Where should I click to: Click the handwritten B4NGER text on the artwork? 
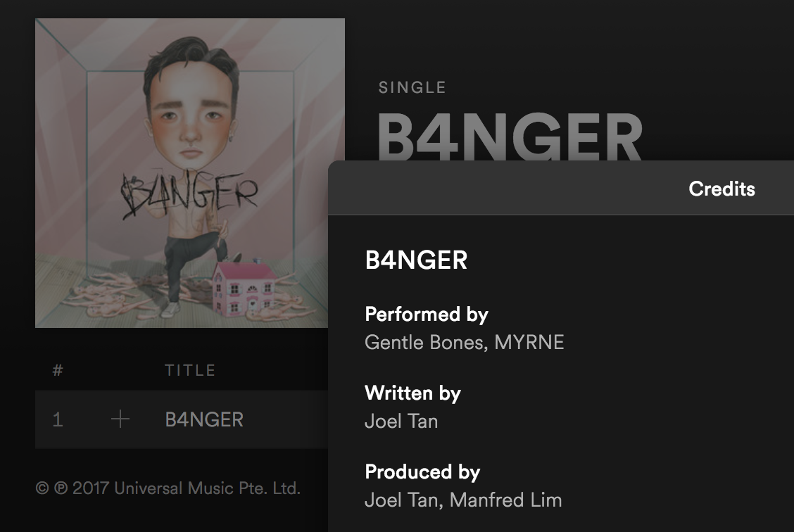pos(190,195)
